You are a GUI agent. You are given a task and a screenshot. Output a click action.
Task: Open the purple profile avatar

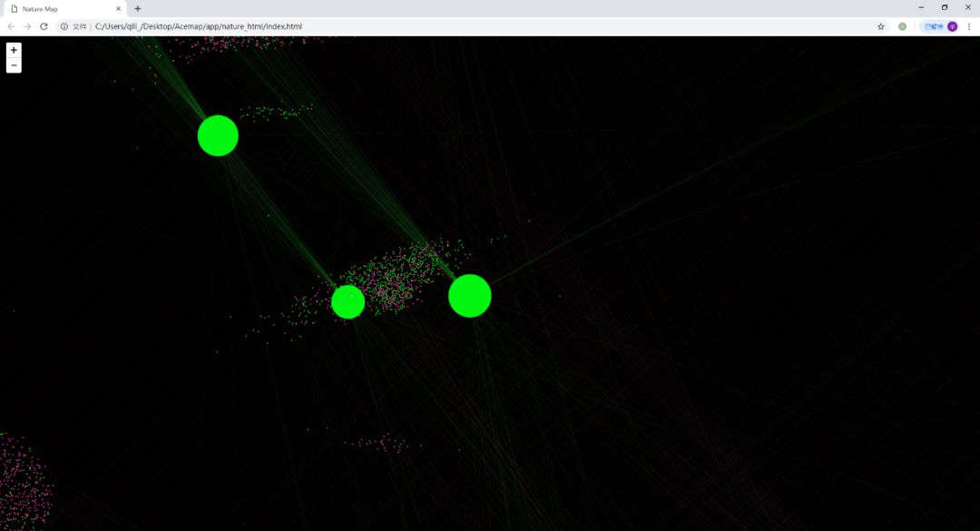952,26
